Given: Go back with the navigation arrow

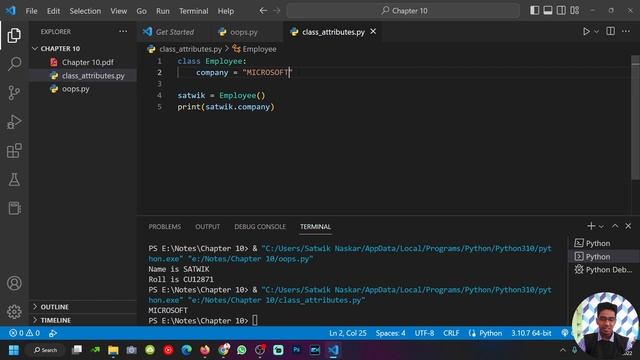Looking at the screenshot, I should click(263, 11).
